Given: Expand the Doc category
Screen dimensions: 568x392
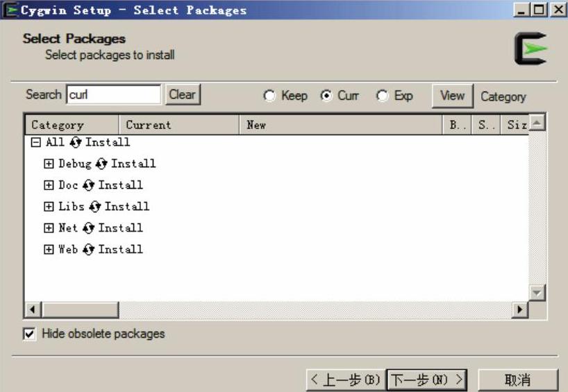Looking at the screenshot, I should point(49,185).
